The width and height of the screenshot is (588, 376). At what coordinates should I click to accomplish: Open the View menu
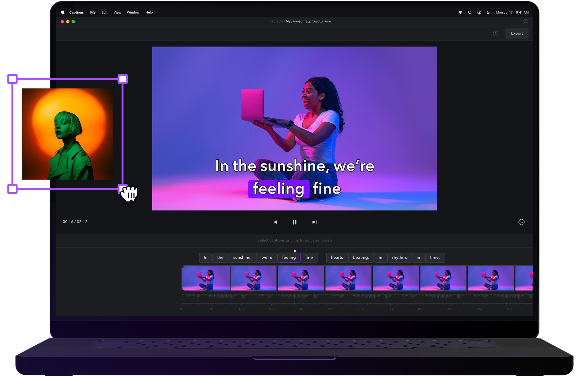click(117, 12)
